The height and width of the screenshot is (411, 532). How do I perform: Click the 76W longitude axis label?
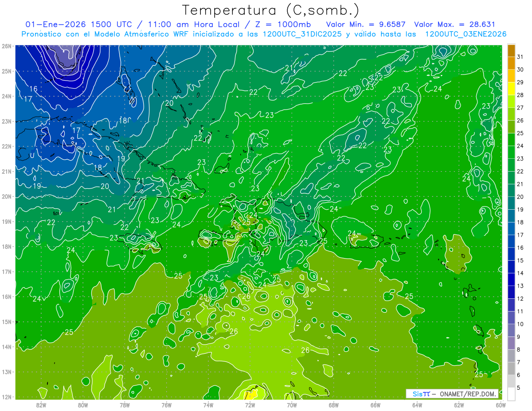[166, 405]
